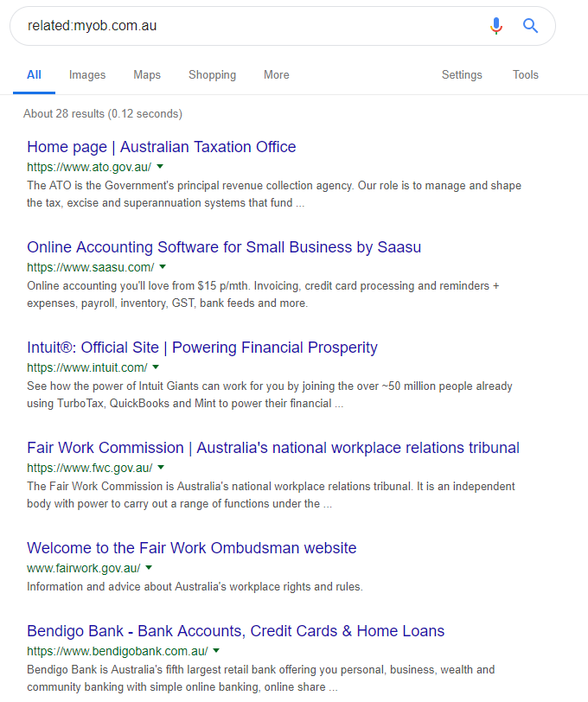Viewport: 588px width, 702px height.
Task: Open the More search options menu
Action: (x=277, y=74)
